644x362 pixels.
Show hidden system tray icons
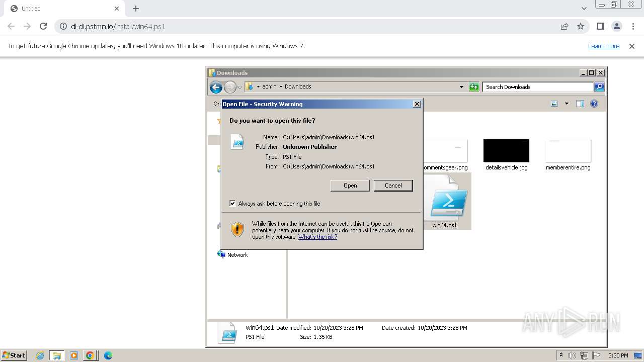click(x=561, y=355)
